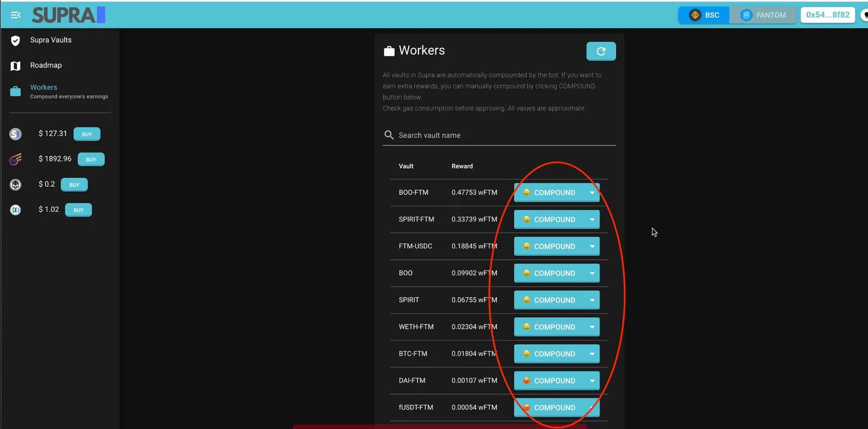This screenshot has height=429, width=868.
Task: Click the Reward column header
Action: [x=462, y=167]
